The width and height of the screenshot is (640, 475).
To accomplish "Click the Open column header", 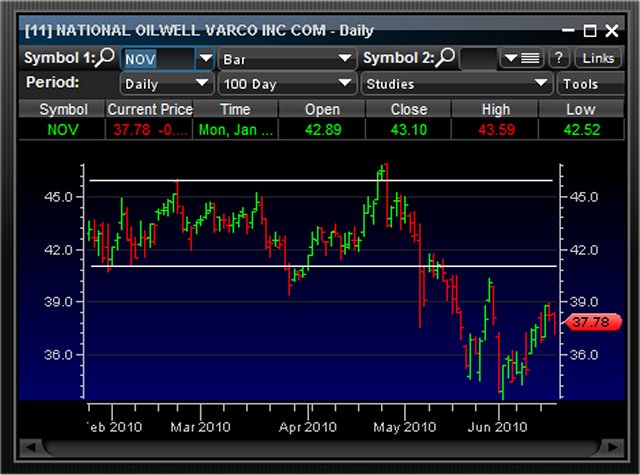I will point(322,109).
